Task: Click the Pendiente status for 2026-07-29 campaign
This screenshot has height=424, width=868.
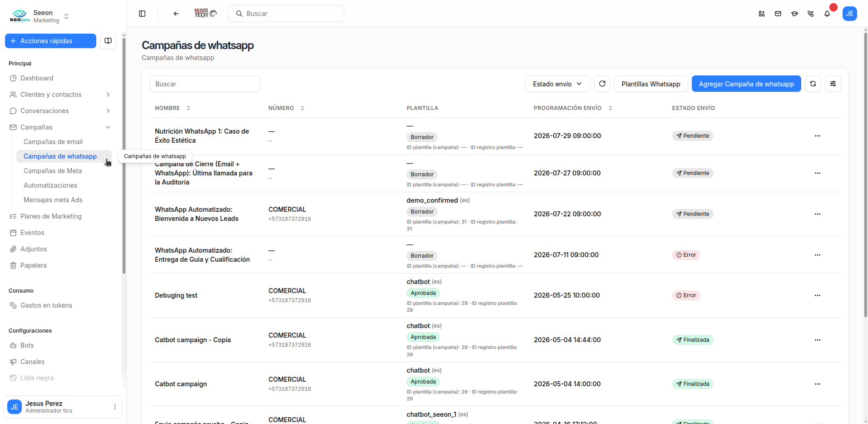Action: point(693,136)
